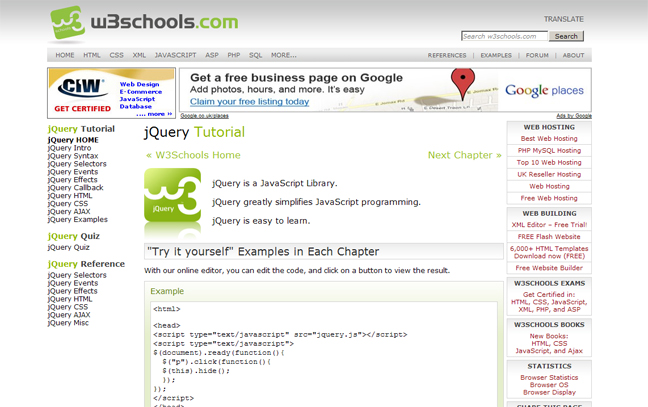Go back to « W3Schools Home
Viewport: 648px width, 407px height.
(193, 155)
